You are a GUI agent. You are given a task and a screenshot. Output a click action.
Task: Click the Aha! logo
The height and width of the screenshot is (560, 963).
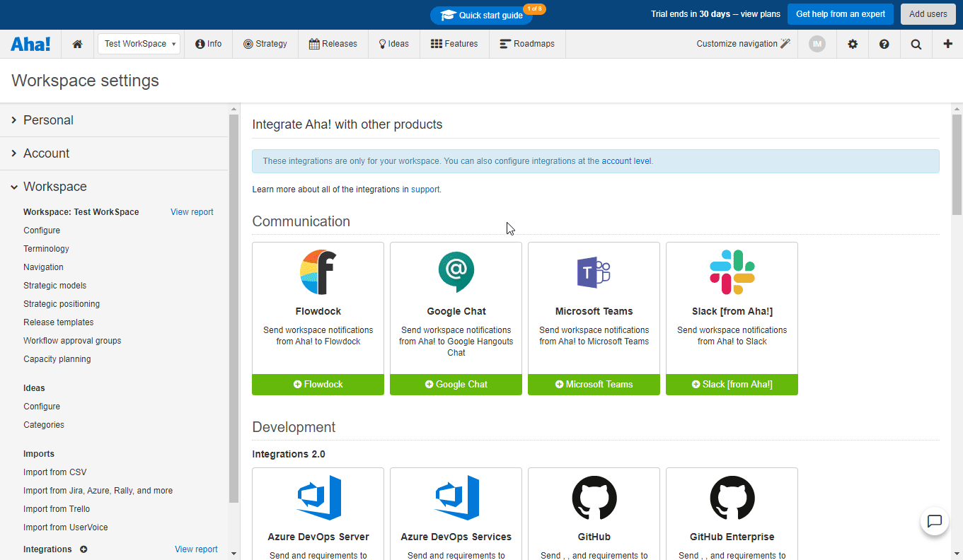(x=30, y=44)
